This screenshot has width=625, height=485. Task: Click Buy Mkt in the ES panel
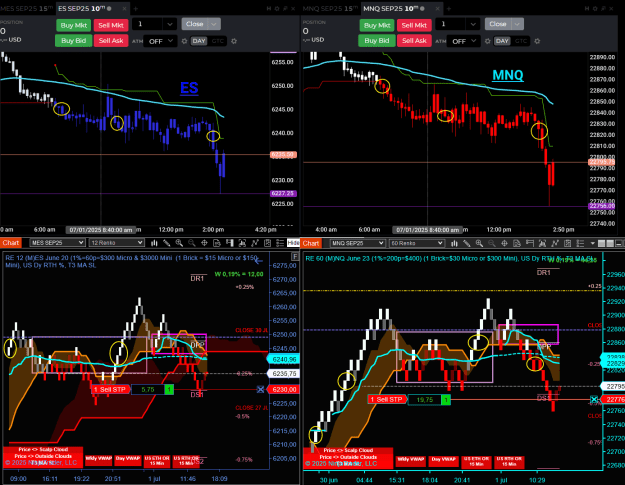[74, 25]
